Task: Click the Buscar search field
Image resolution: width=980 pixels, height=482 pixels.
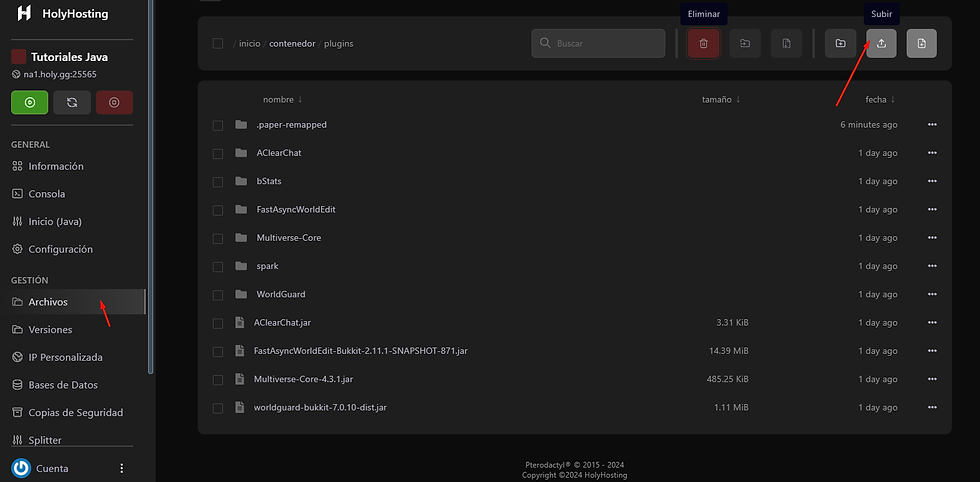Action: 598,44
